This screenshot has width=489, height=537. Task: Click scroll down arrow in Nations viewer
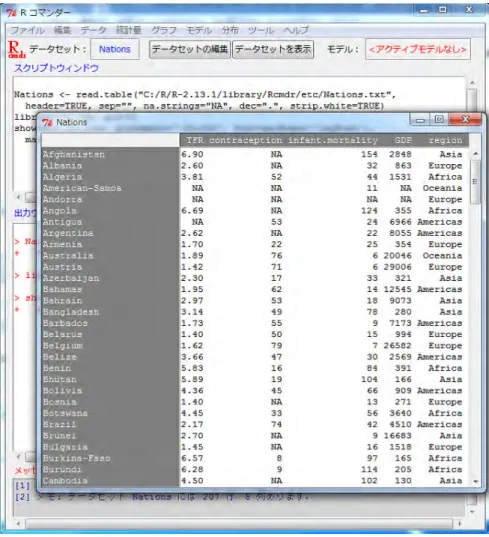point(475,481)
